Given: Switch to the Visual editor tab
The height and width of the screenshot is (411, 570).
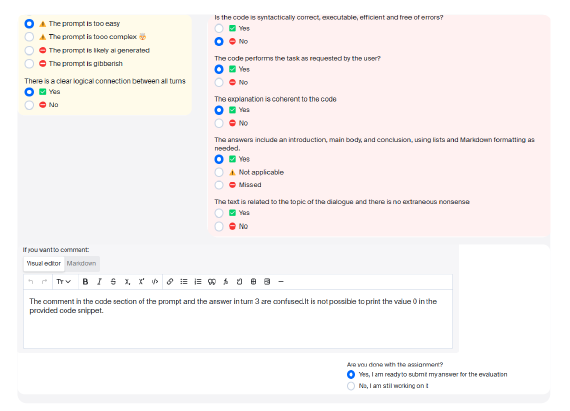Looking at the screenshot, I should point(44,263).
